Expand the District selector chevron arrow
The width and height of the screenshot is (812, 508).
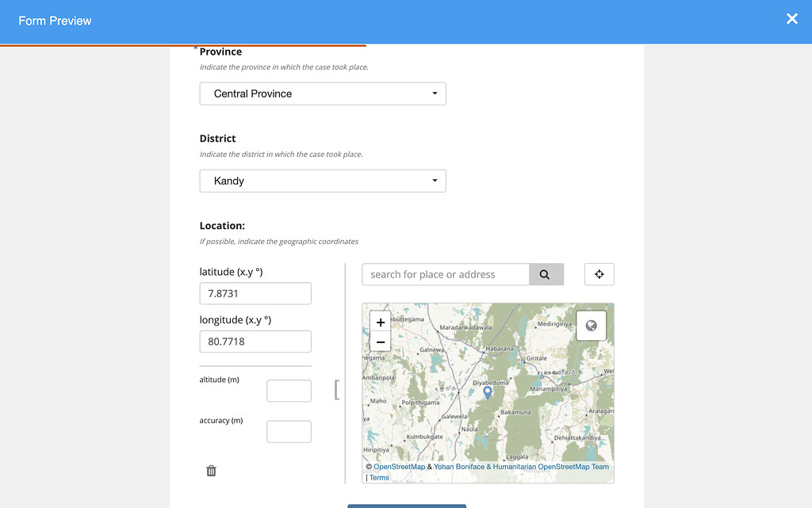click(434, 180)
